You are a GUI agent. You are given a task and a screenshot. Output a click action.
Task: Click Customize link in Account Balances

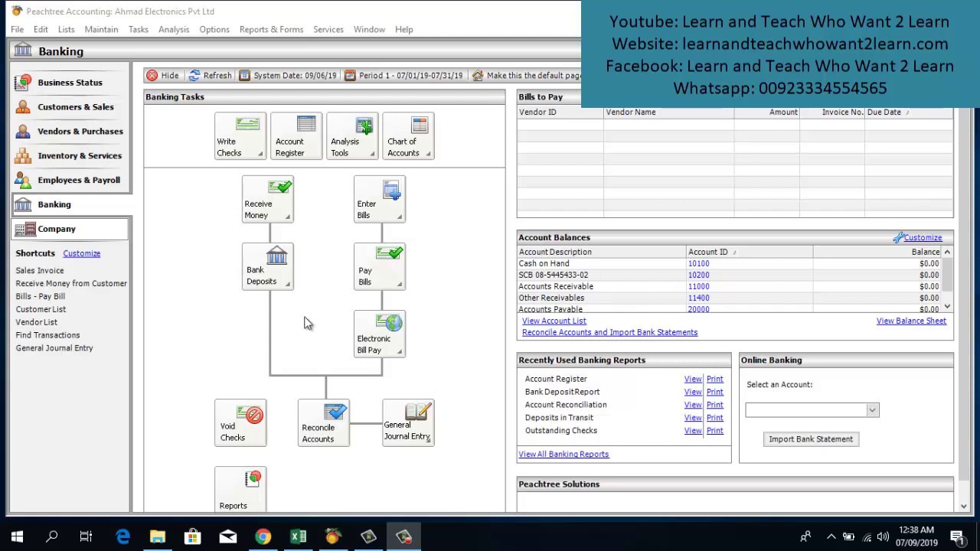pyautogui.click(x=923, y=238)
